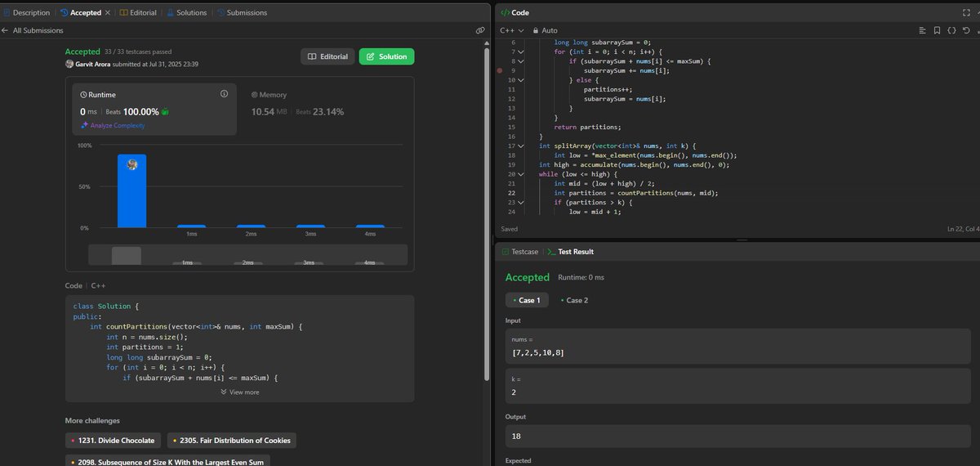Go back to All Submissions arrow
980x466 pixels.
click(x=7, y=30)
